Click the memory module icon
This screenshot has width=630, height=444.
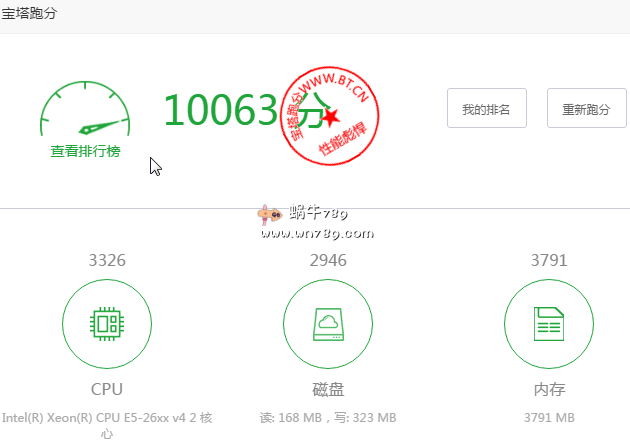tap(549, 323)
